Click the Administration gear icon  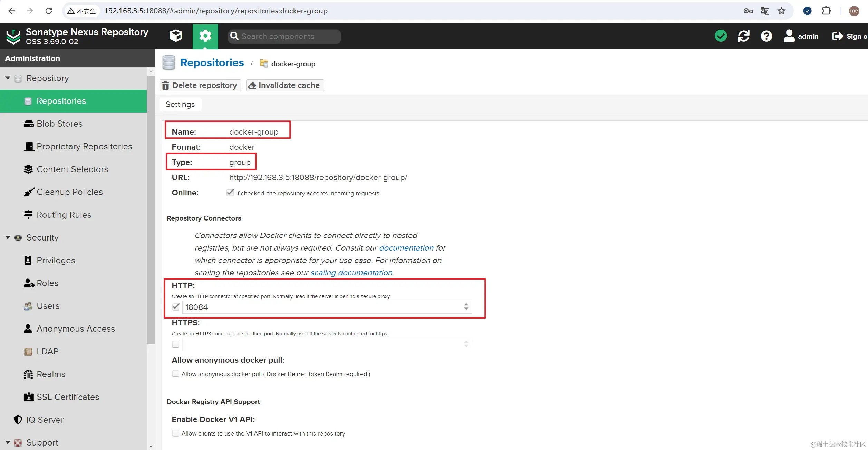(205, 36)
